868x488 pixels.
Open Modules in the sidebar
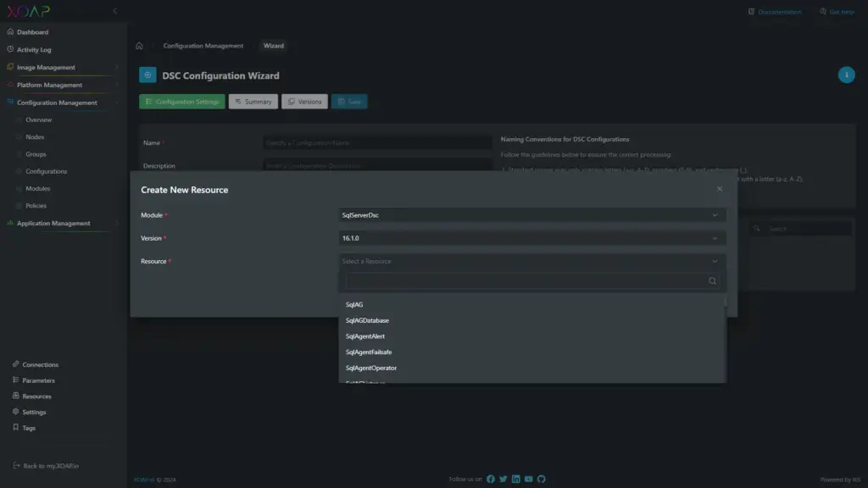click(x=37, y=189)
